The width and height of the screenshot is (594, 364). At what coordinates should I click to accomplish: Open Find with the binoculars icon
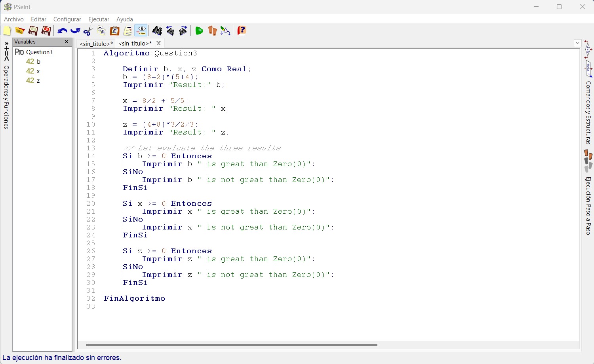click(157, 31)
